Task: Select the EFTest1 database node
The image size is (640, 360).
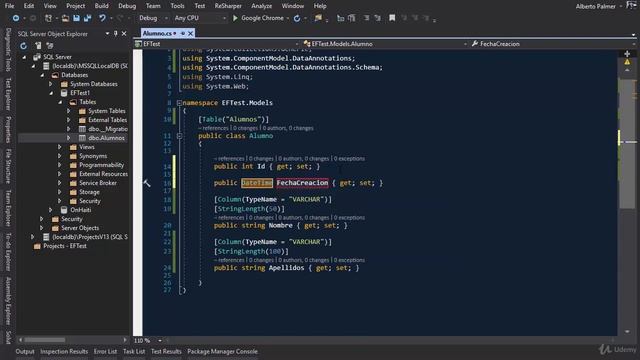Action: coord(80,93)
